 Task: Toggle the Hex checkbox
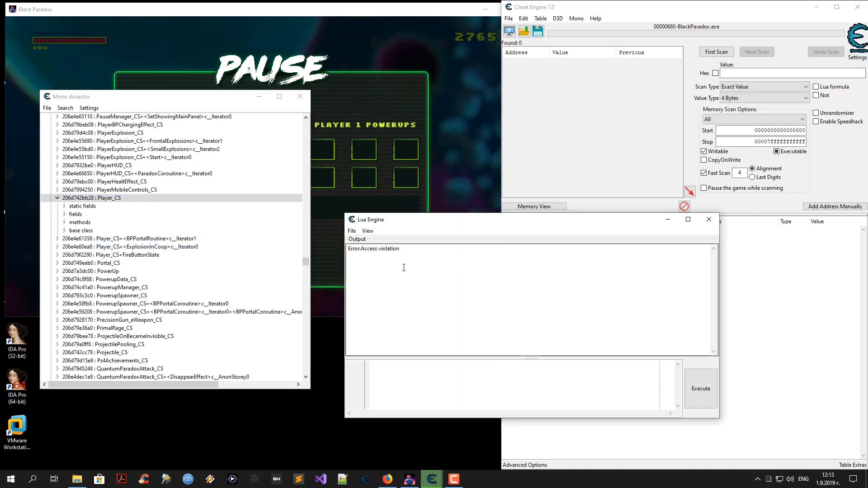(x=715, y=73)
